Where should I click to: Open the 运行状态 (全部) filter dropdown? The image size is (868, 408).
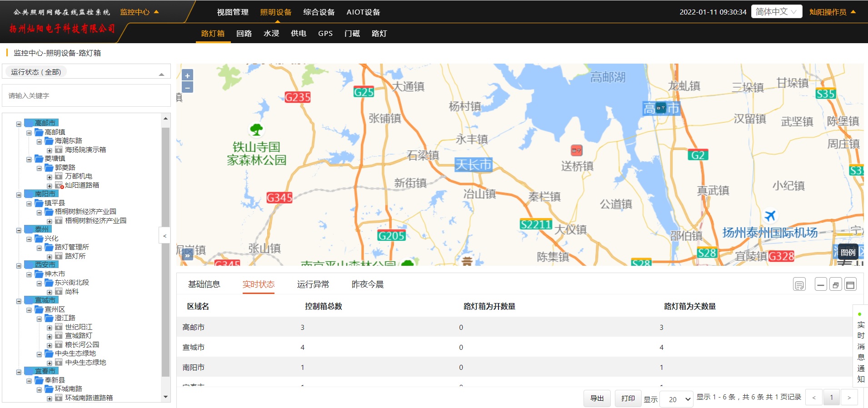pos(86,72)
